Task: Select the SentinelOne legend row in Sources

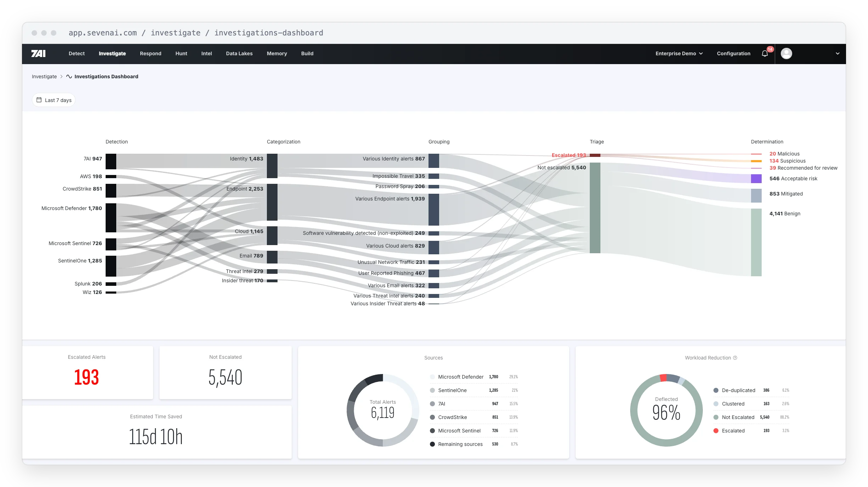Action: (x=474, y=390)
